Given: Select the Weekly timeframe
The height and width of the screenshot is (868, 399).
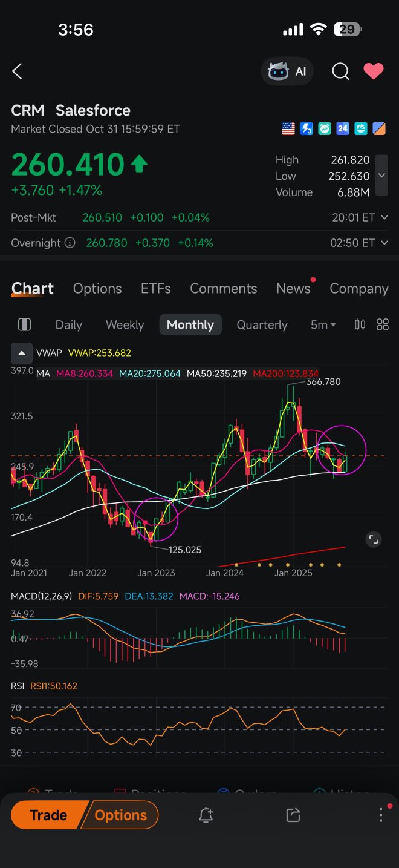Looking at the screenshot, I should (x=125, y=324).
